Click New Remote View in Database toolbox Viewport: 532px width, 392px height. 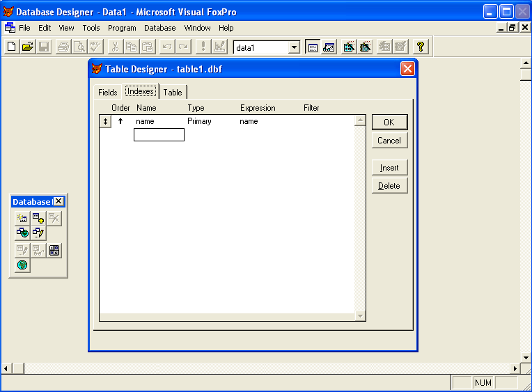point(22,233)
